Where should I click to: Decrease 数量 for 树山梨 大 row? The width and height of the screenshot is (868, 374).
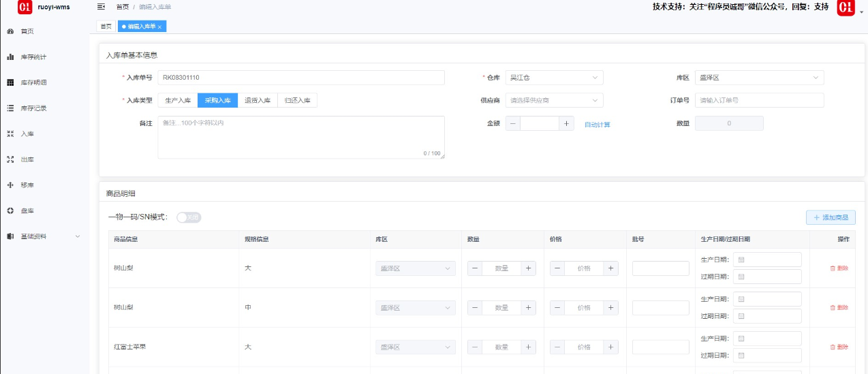pyautogui.click(x=475, y=268)
